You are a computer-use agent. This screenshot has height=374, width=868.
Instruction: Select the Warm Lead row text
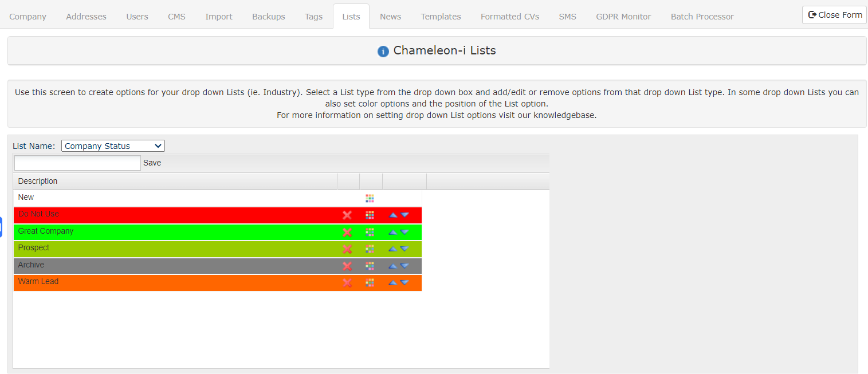(38, 281)
